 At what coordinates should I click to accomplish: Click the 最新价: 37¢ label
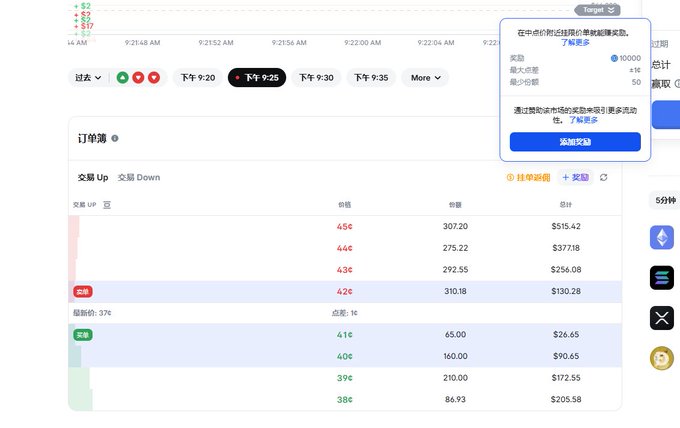(92, 313)
